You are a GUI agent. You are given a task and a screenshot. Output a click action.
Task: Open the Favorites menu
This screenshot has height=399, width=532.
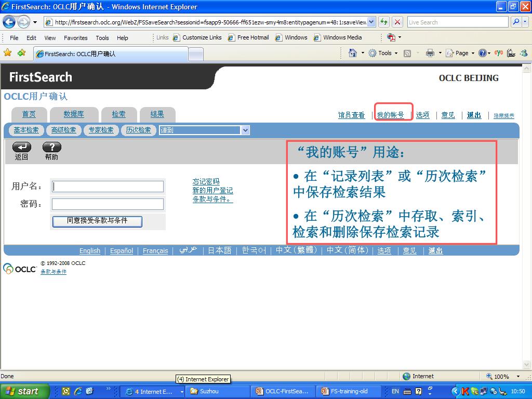point(76,37)
